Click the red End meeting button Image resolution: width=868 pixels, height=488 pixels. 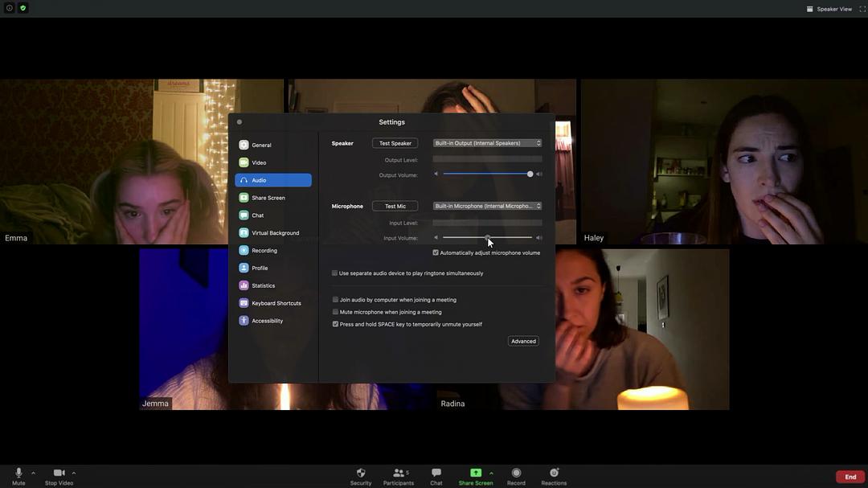click(850, 477)
